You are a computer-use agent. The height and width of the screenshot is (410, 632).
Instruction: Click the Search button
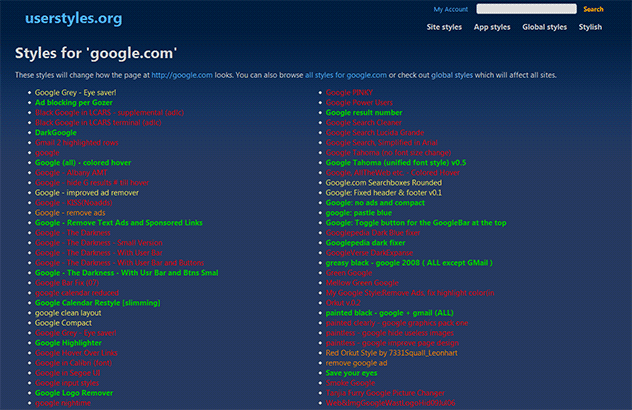(593, 9)
